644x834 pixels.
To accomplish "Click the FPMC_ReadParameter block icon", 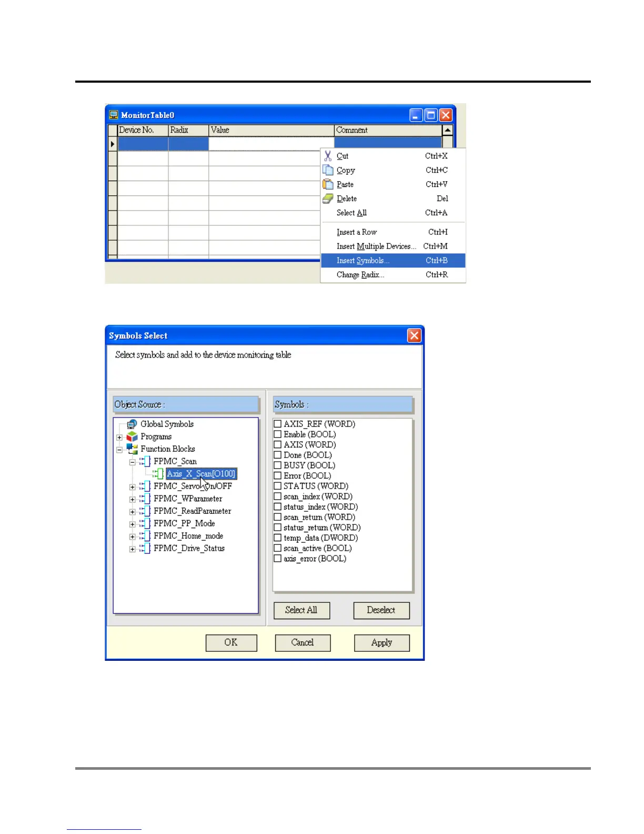I will pyautogui.click(x=145, y=511).
